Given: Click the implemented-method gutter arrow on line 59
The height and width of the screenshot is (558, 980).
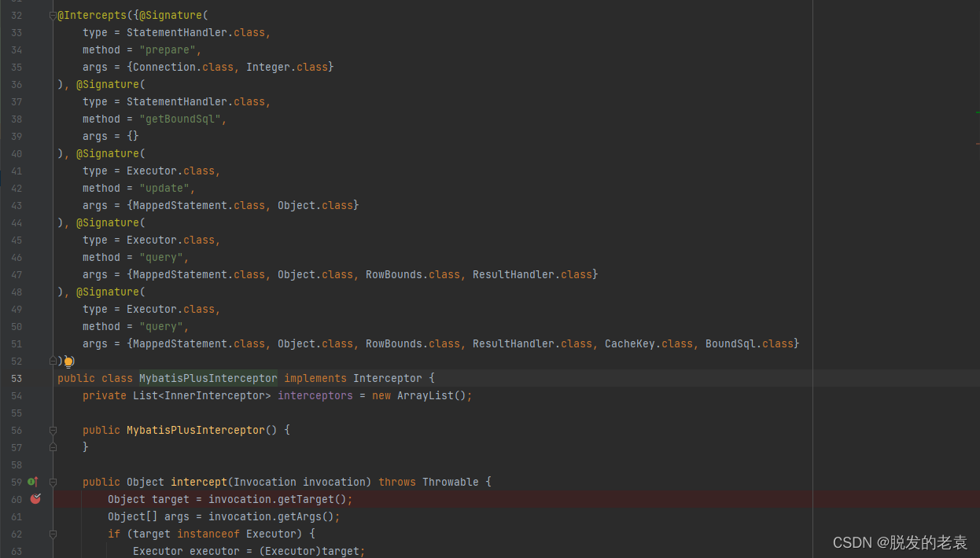Looking at the screenshot, I should coord(32,482).
